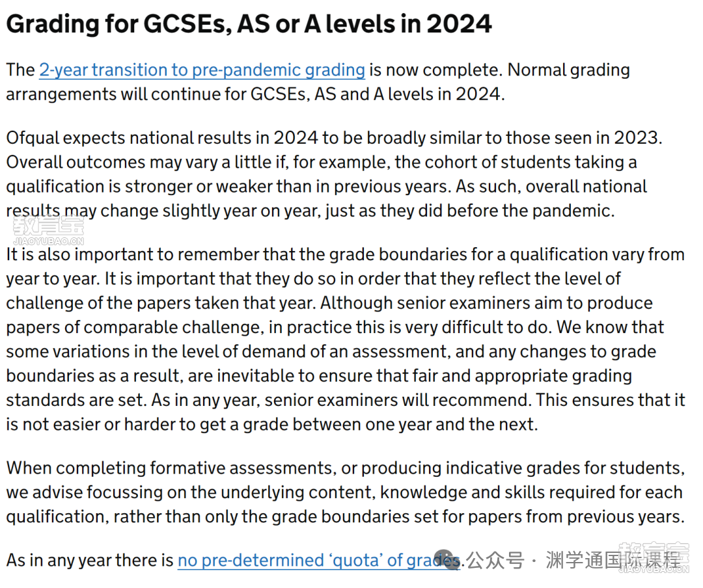Screen dimensions: 703x588
Task: Open the no pre-determined 'quota' of grades link
Action: click(319, 561)
